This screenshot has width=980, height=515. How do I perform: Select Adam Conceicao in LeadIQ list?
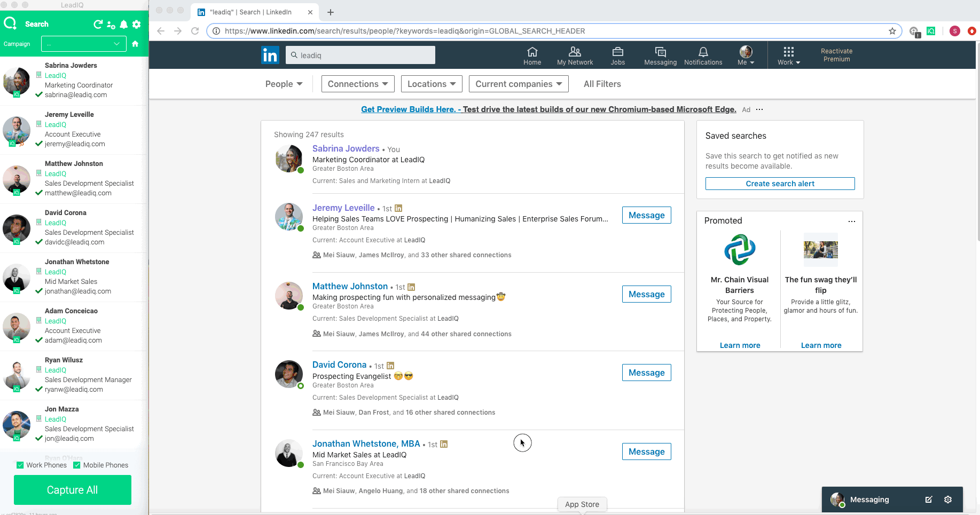tap(74, 326)
